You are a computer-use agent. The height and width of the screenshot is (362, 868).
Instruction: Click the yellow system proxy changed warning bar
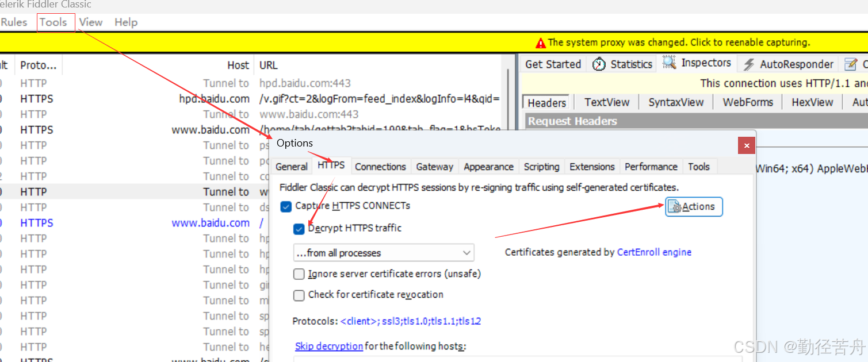[434, 43]
